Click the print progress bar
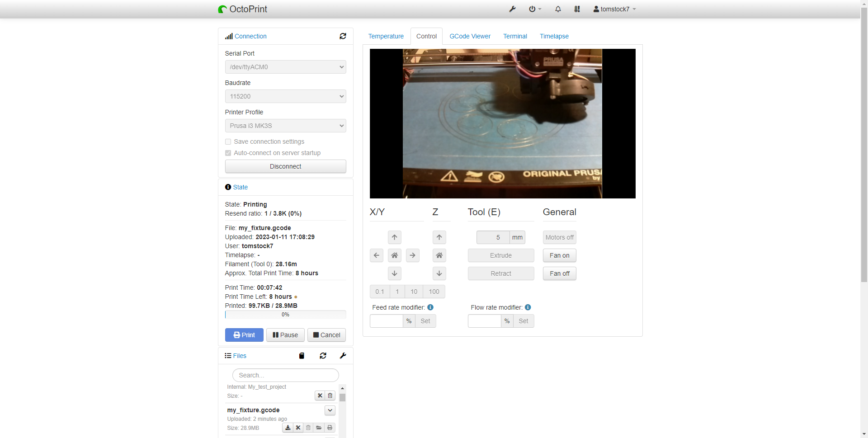 (x=286, y=315)
